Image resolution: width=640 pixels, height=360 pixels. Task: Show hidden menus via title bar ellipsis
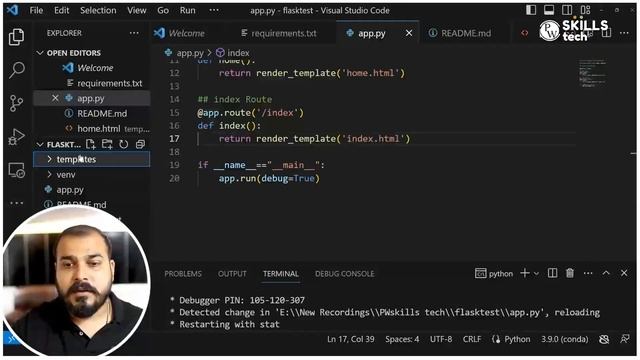[x=214, y=10]
